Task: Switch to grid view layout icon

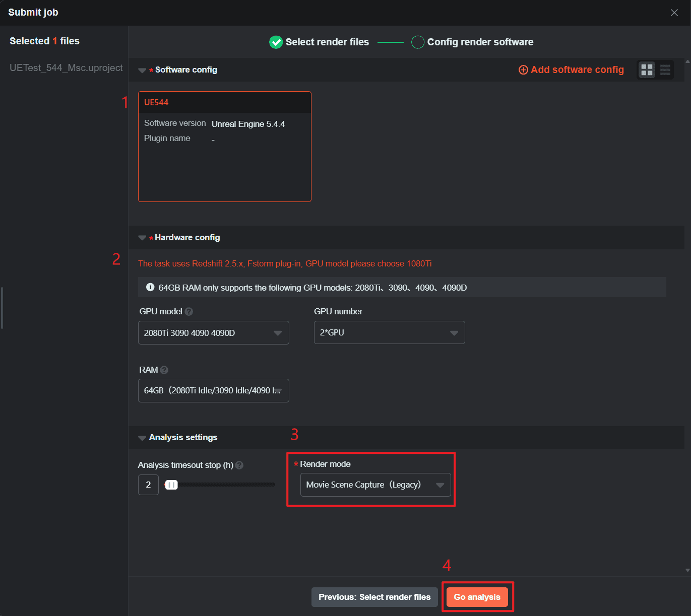Action: [647, 70]
